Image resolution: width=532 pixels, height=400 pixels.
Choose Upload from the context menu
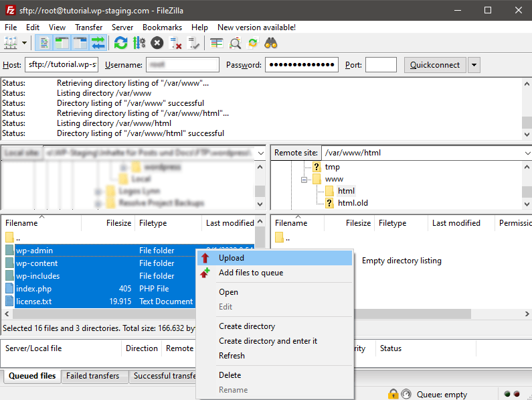click(x=275, y=258)
